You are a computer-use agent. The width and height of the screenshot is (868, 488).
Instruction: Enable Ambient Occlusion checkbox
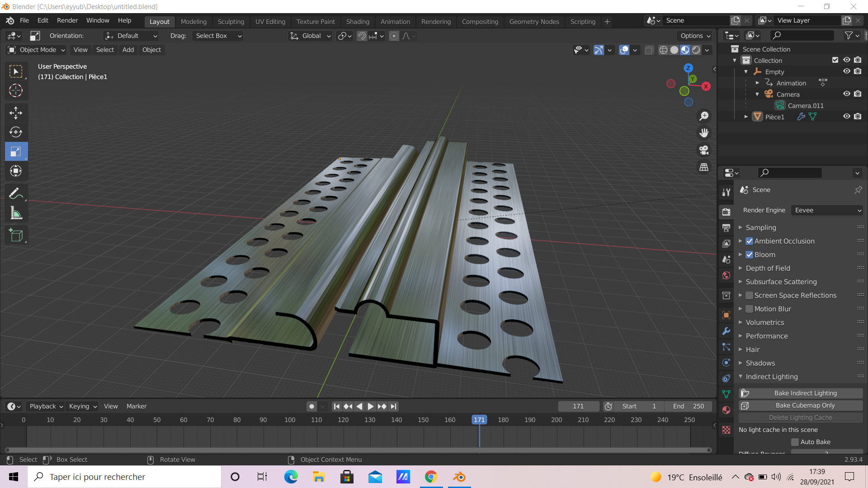(749, 241)
